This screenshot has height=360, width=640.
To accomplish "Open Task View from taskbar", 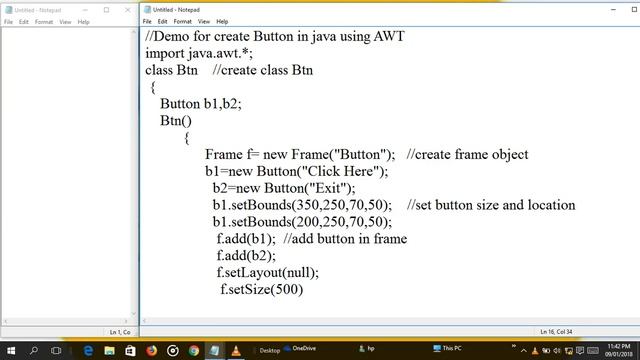I will tap(56, 351).
